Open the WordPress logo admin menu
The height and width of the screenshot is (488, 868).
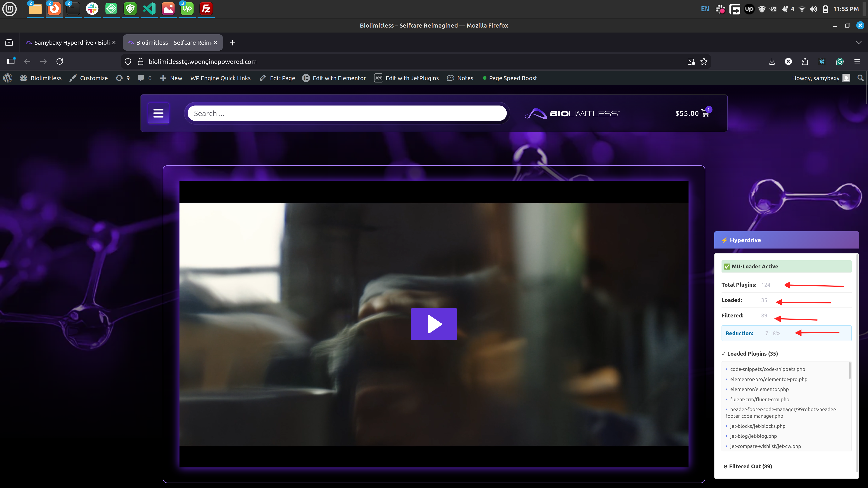(x=8, y=78)
